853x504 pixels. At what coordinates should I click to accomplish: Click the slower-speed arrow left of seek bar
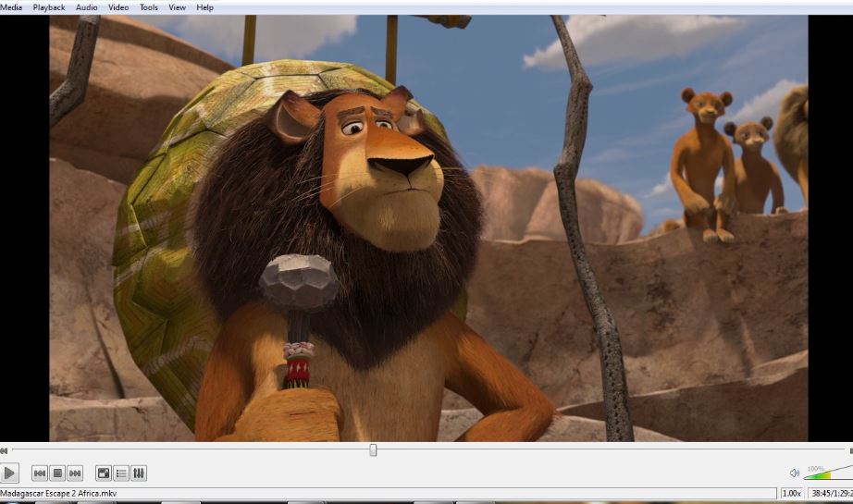pyautogui.click(x=4, y=450)
